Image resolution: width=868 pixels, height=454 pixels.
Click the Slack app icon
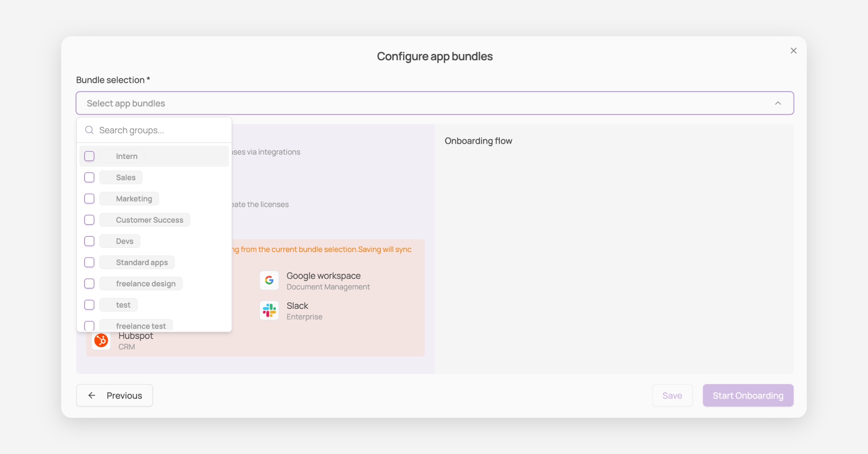[269, 310]
